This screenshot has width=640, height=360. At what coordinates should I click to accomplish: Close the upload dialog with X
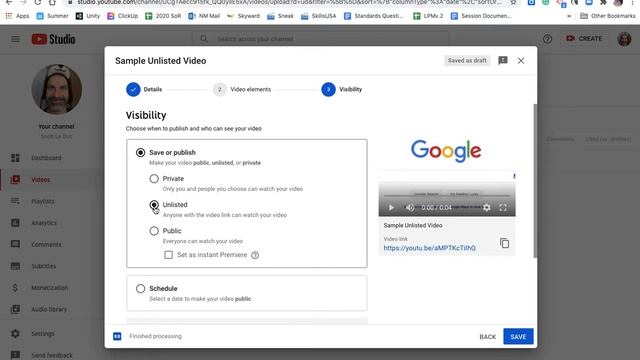521,61
